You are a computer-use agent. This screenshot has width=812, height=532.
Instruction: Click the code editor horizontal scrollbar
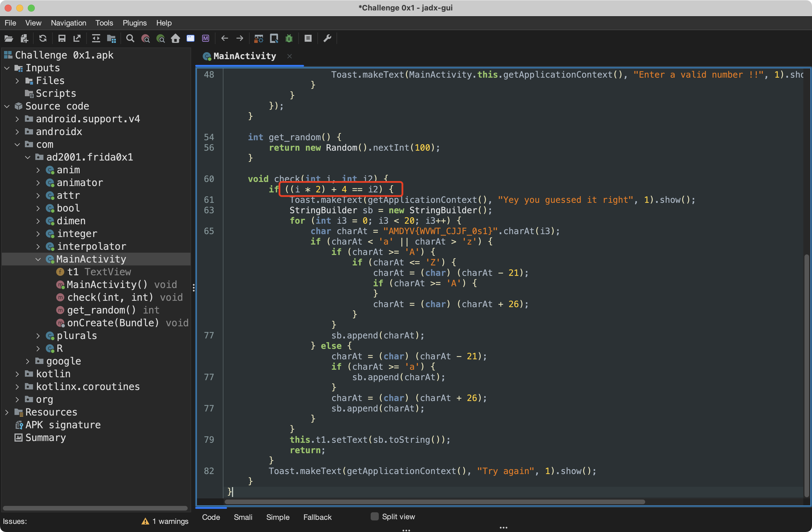coord(435,502)
